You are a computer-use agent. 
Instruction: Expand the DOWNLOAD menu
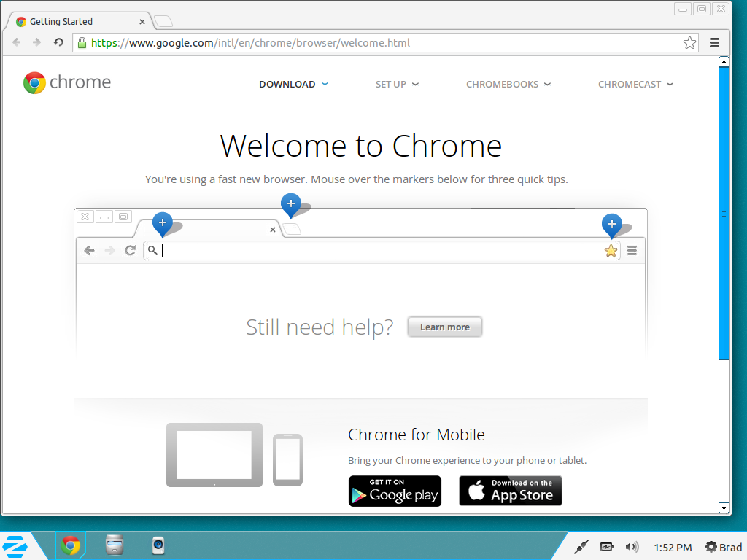[293, 85]
